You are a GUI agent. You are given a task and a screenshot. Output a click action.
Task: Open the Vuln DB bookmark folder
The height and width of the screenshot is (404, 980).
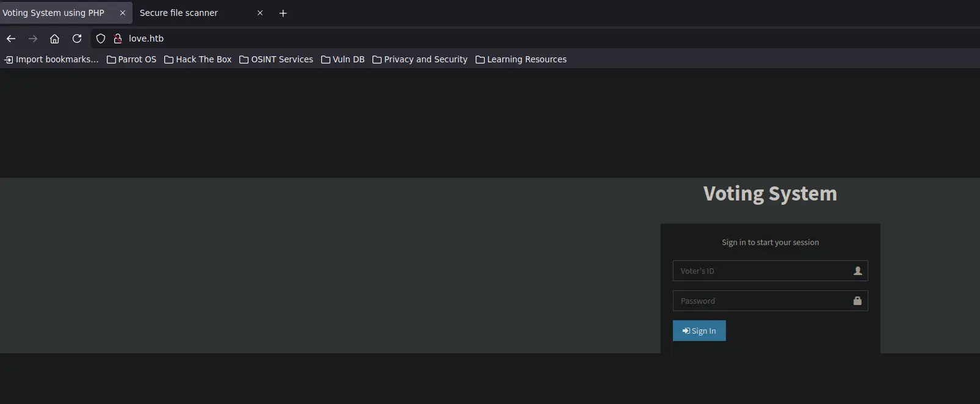[x=343, y=59]
